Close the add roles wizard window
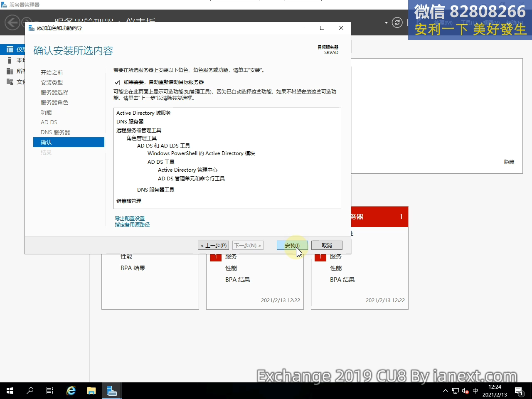Viewport: 532px width, 399px height. point(341,28)
